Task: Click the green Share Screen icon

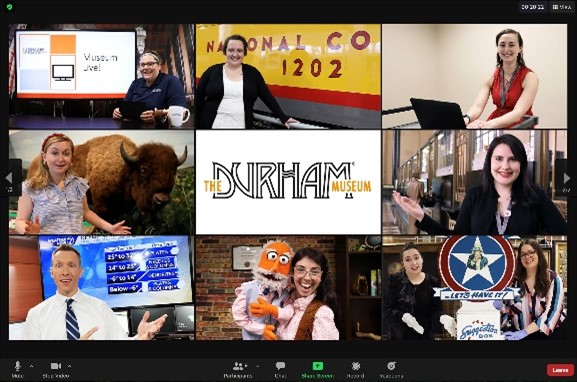Action: [318, 366]
